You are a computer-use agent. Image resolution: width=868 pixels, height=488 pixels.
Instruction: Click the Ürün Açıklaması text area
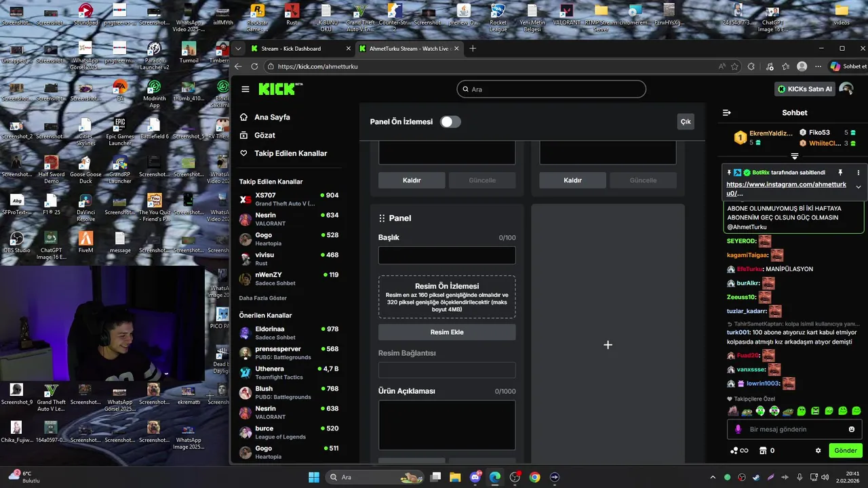coord(447,425)
